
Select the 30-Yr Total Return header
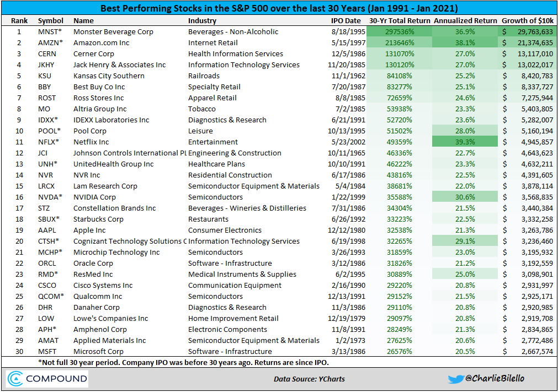pos(400,20)
